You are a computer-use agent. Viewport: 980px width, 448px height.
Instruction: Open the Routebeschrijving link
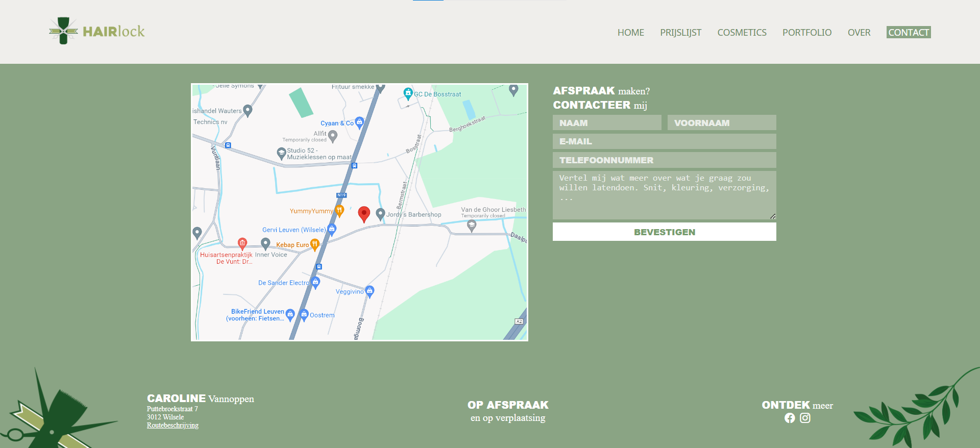click(173, 426)
